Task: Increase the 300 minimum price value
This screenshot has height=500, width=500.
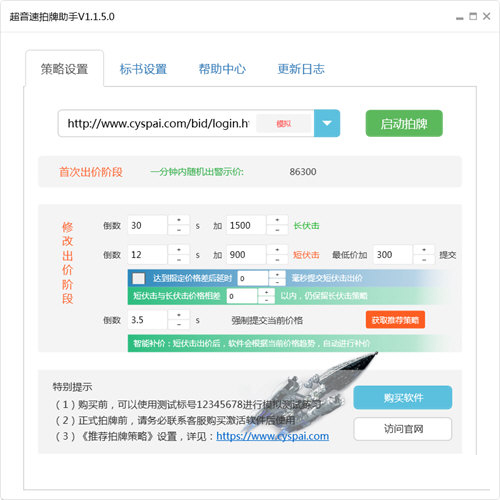Action: point(424,249)
